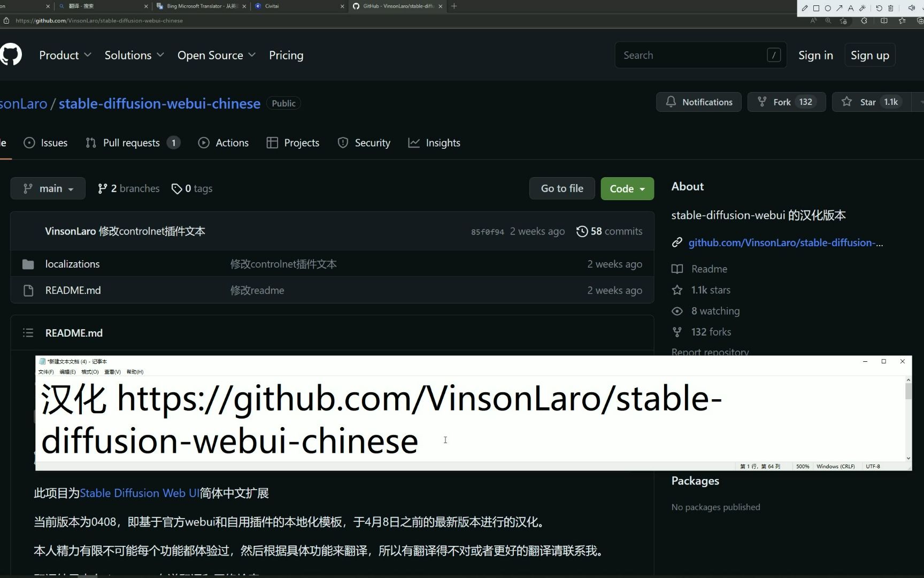The width and height of the screenshot is (924, 578).
Task: Expand the Open Source menu chevron
Action: 252,55
